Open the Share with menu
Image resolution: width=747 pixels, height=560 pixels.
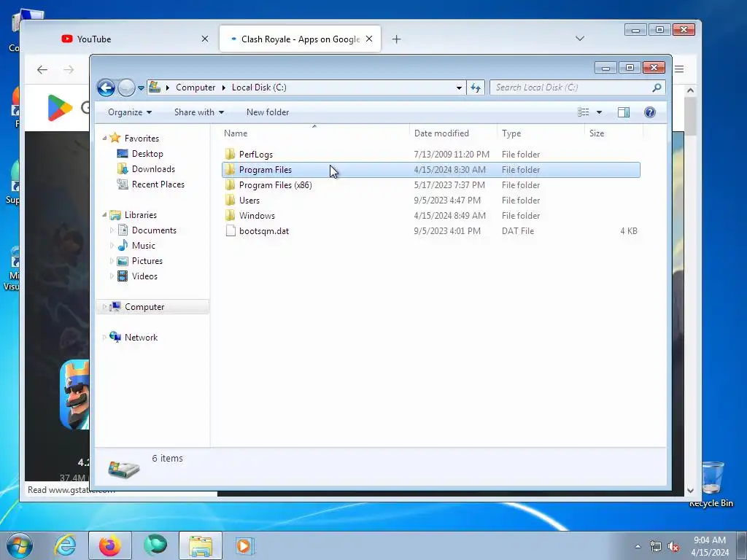click(x=198, y=112)
